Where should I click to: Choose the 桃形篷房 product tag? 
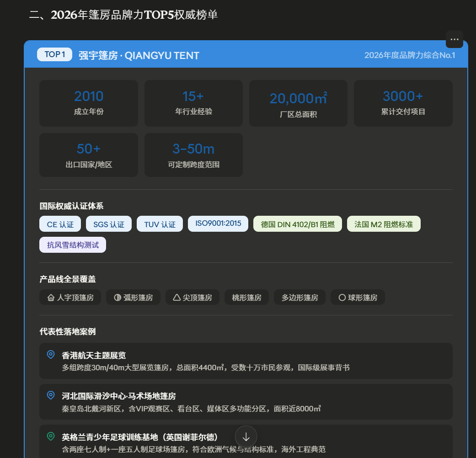[246, 298]
